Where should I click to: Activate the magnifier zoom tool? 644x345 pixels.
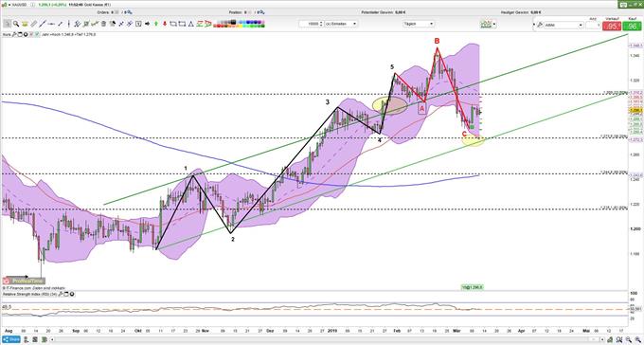coord(16,24)
